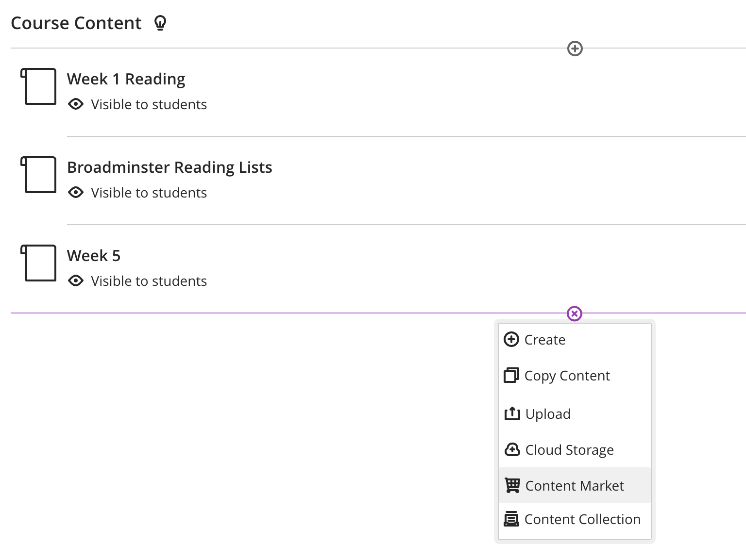The image size is (746, 560).
Task: Click the lightbulb icon beside Course Content
Action: tap(160, 23)
